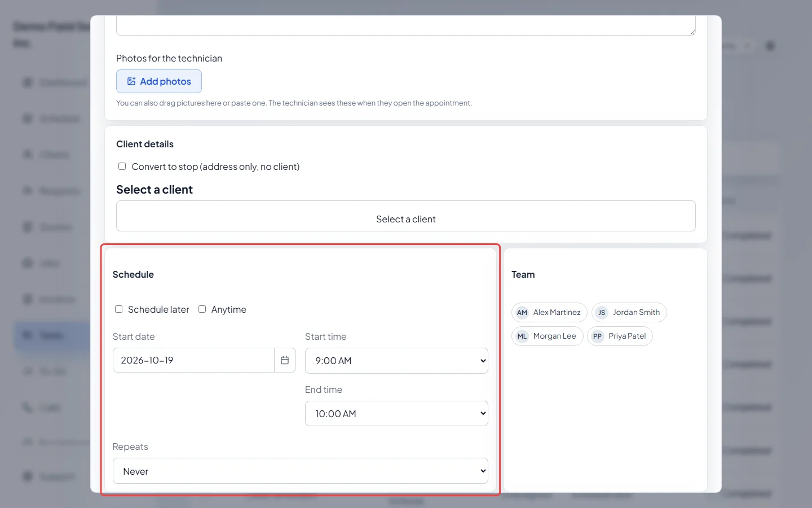Open the Start date calendar picker icon
This screenshot has width=812, height=508.
tap(285, 360)
